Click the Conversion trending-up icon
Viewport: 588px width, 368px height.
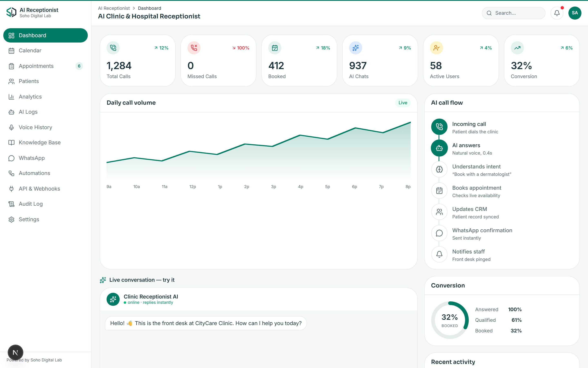coord(517,48)
